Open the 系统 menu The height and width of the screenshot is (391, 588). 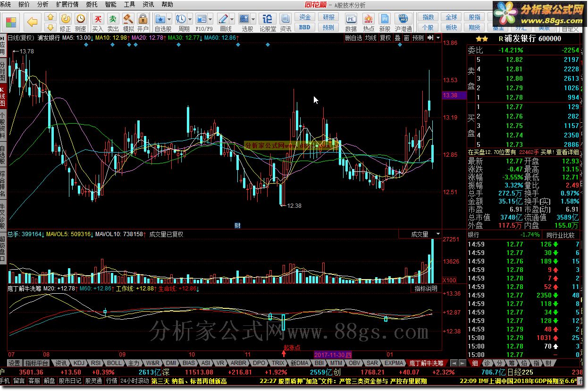[x=5, y=4]
